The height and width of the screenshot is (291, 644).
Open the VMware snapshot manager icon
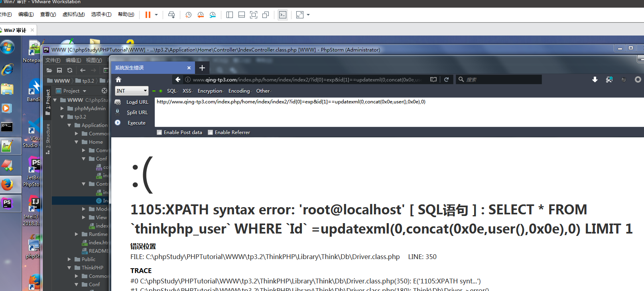click(x=213, y=15)
